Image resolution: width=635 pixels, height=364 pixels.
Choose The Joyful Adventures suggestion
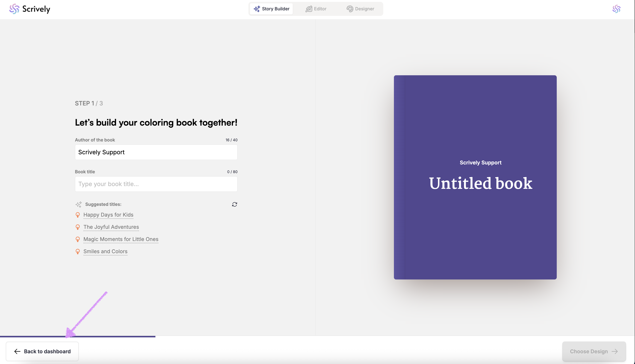[111, 227]
